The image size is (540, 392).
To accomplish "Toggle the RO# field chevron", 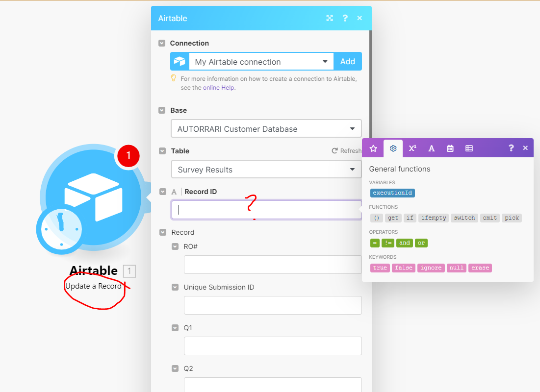I will 175,246.
